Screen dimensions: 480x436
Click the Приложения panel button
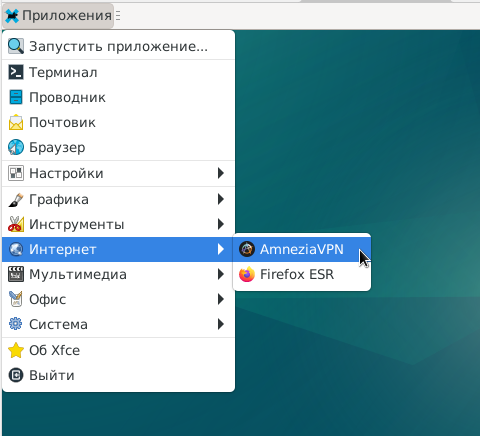pos(58,16)
